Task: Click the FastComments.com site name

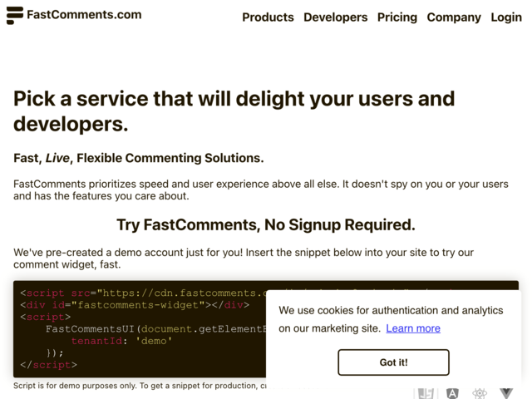Action: tap(84, 15)
